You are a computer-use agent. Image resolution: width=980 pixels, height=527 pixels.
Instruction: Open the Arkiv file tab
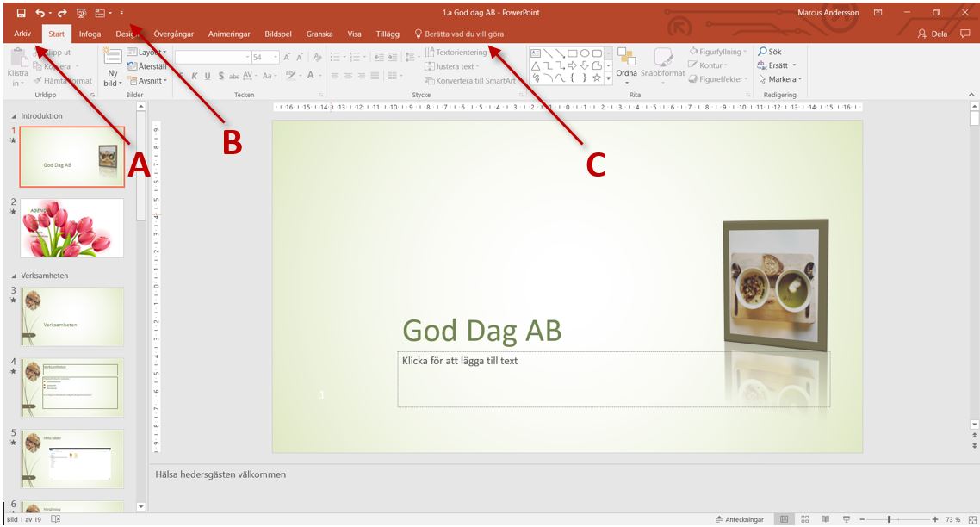click(22, 34)
